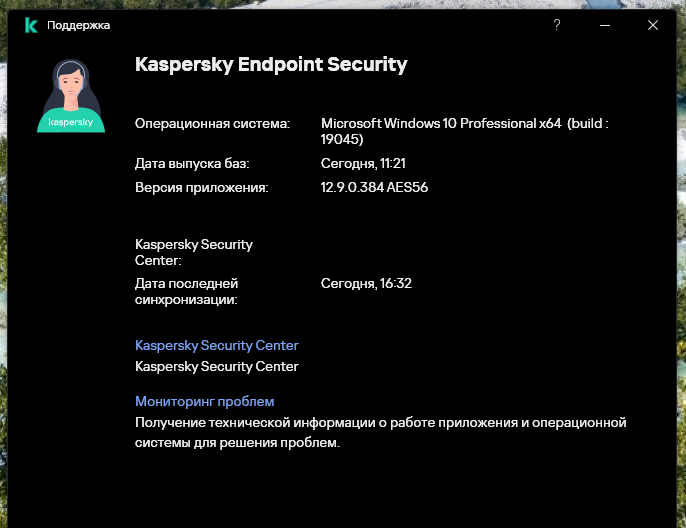
Task: Close the Поддержка window
Action: [653, 25]
